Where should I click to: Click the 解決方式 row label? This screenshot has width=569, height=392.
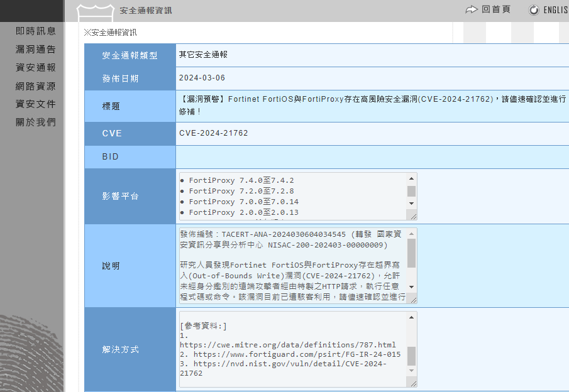pos(120,349)
